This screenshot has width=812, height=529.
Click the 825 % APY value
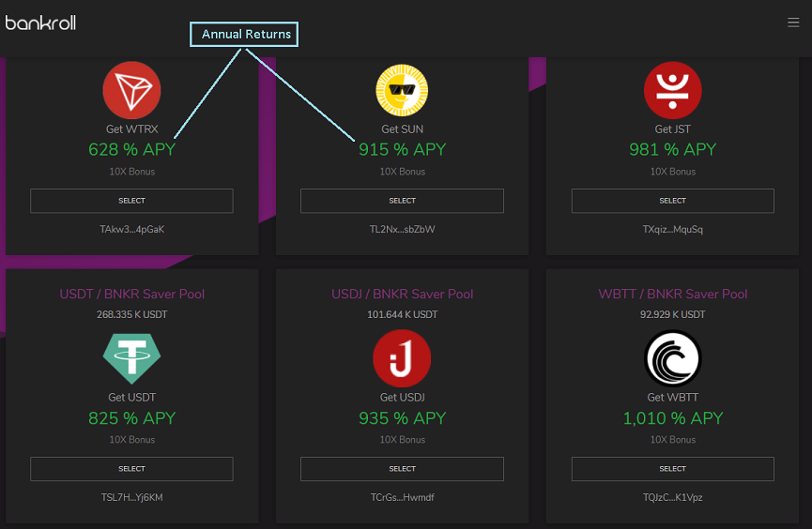(131, 418)
